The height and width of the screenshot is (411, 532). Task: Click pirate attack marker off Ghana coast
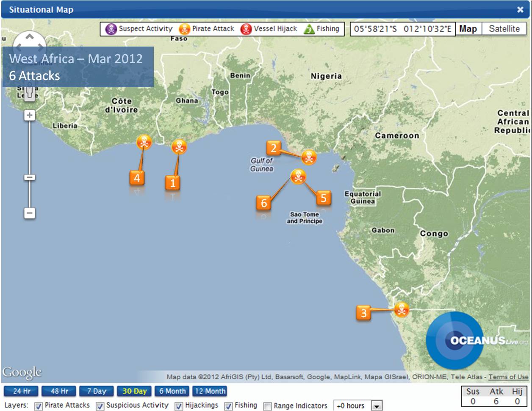pos(179,147)
